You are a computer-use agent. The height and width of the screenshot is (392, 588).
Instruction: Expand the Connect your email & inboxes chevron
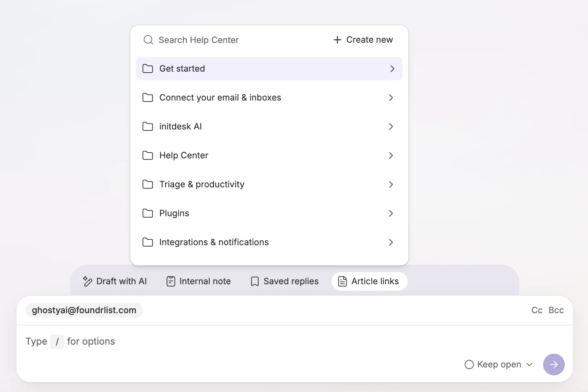[x=391, y=98]
